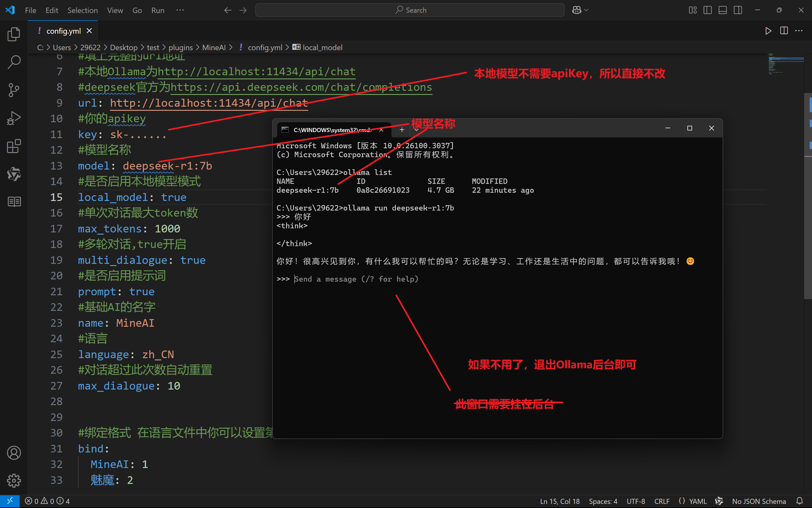
Task: Click the Search command center box
Action: coord(409,10)
